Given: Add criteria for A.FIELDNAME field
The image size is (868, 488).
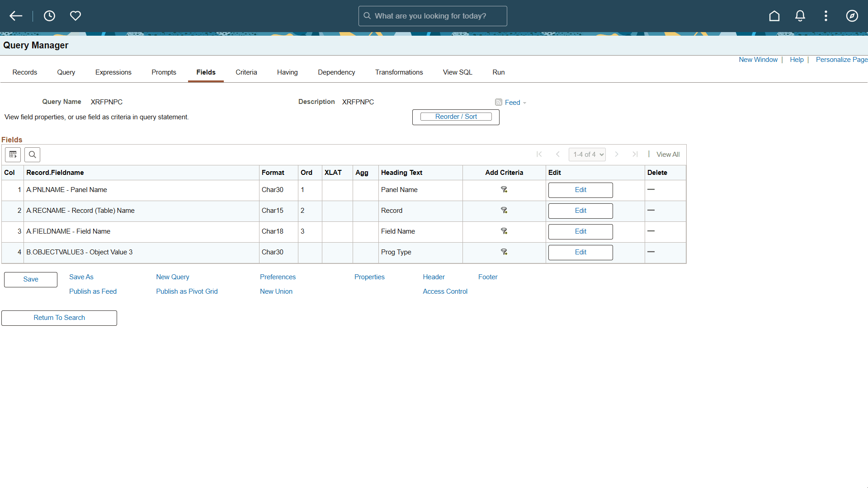Looking at the screenshot, I should tap(504, 231).
